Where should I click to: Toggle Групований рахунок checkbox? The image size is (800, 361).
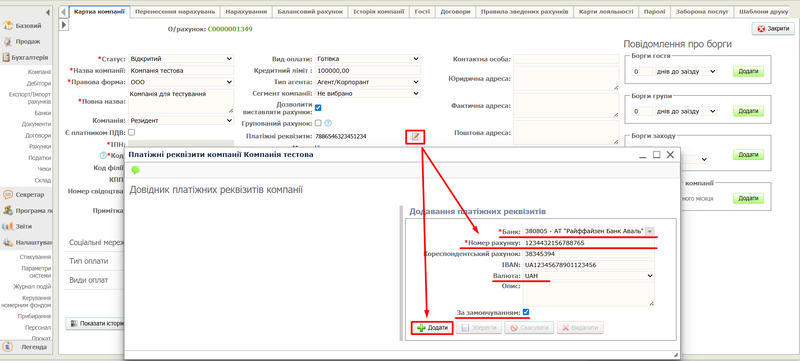coord(318,123)
